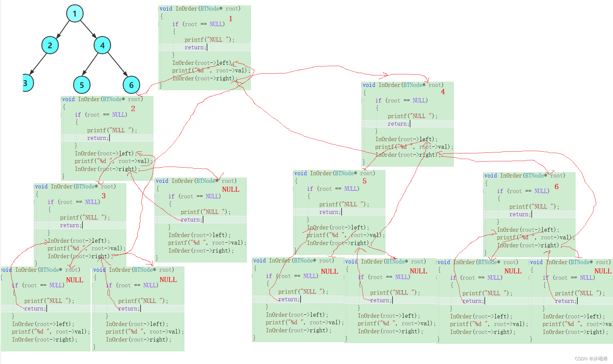Screen dimensions: 613x364
Task: Click 'if (root == NULL)' in block 2
Action: [101, 115]
